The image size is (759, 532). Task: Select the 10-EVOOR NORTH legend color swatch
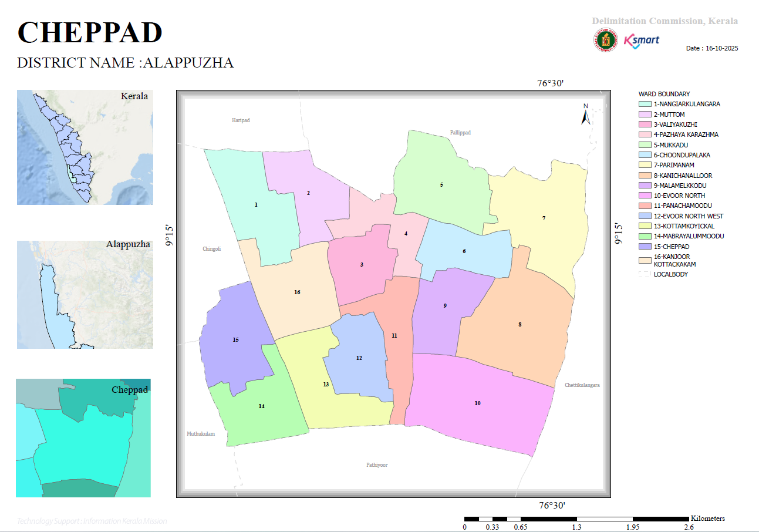click(x=645, y=196)
